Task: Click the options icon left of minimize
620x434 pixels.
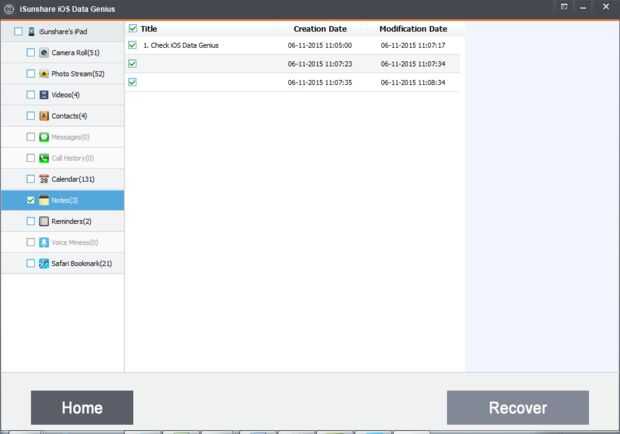Action: [x=564, y=7]
